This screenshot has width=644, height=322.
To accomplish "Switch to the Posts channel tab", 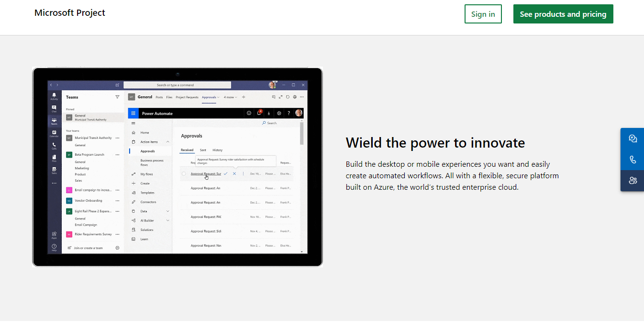I will (x=159, y=97).
